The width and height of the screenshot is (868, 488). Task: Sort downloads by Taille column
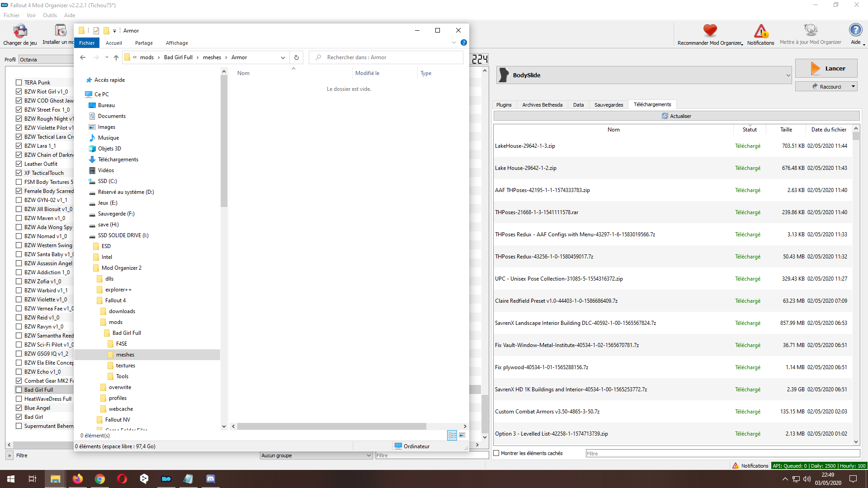[786, 130]
